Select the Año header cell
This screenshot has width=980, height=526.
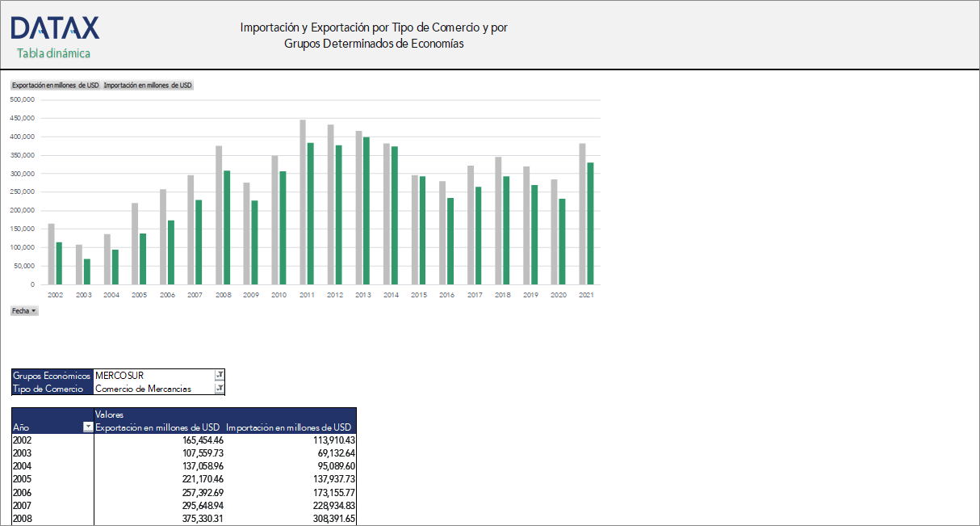(20, 427)
